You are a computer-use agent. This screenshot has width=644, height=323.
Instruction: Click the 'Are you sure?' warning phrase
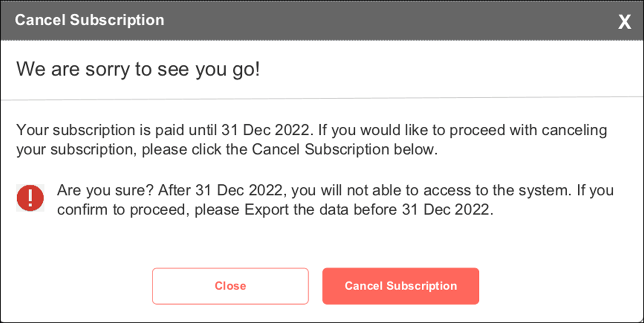(x=105, y=191)
